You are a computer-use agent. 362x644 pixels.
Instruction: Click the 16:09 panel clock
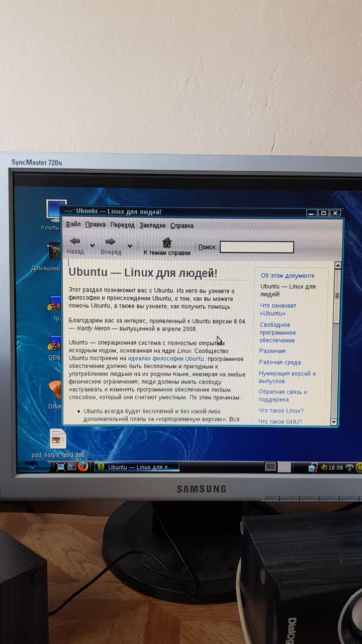[x=335, y=468]
